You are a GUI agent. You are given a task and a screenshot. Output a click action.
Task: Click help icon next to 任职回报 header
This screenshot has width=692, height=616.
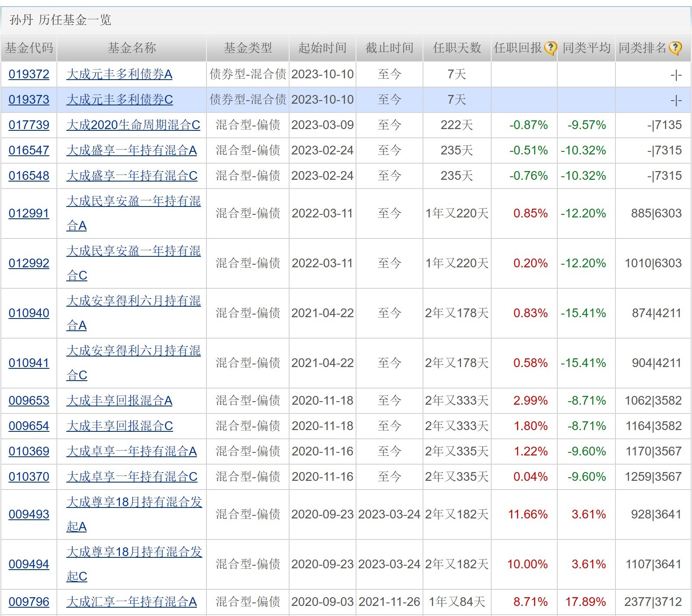coord(550,48)
